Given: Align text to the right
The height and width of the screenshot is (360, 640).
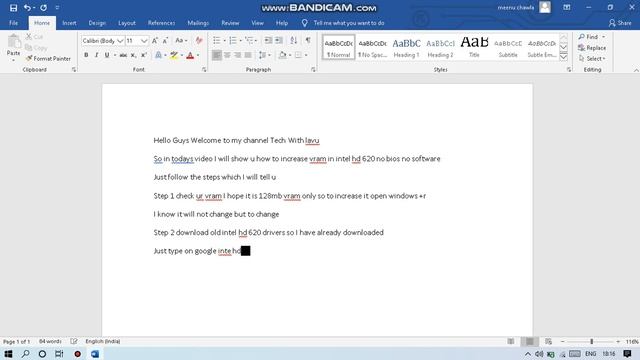Looking at the screenshot, I should pyautogui.click(x=238, y=55).
